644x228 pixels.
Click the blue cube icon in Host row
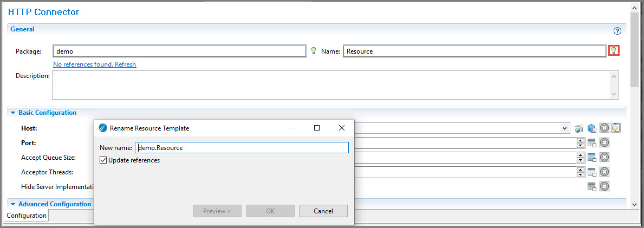click(x=592, y=128)
